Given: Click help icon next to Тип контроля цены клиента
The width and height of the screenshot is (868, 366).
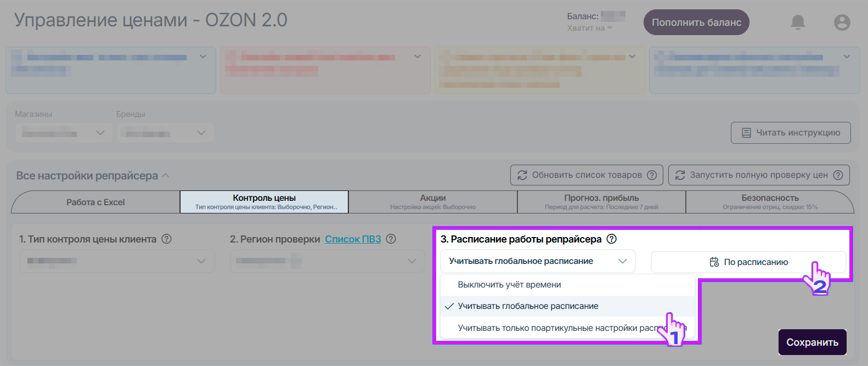Looking at the screenshot, I should [x=167, y=239].
